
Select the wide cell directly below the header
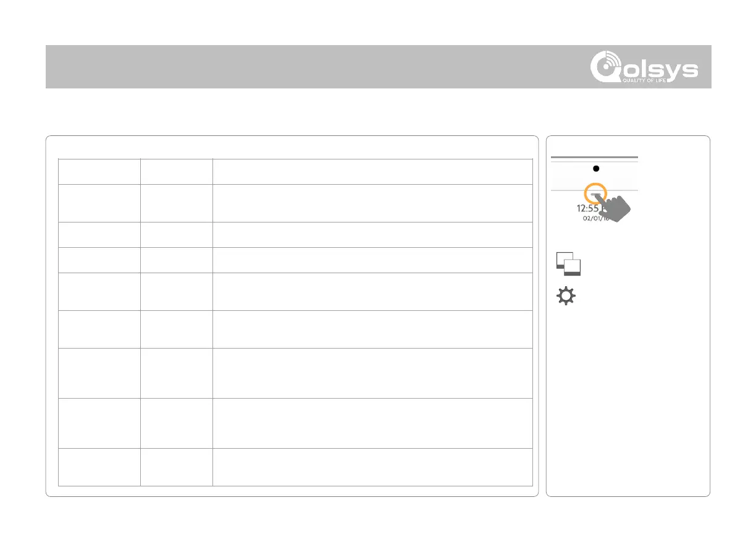[372, 203]
